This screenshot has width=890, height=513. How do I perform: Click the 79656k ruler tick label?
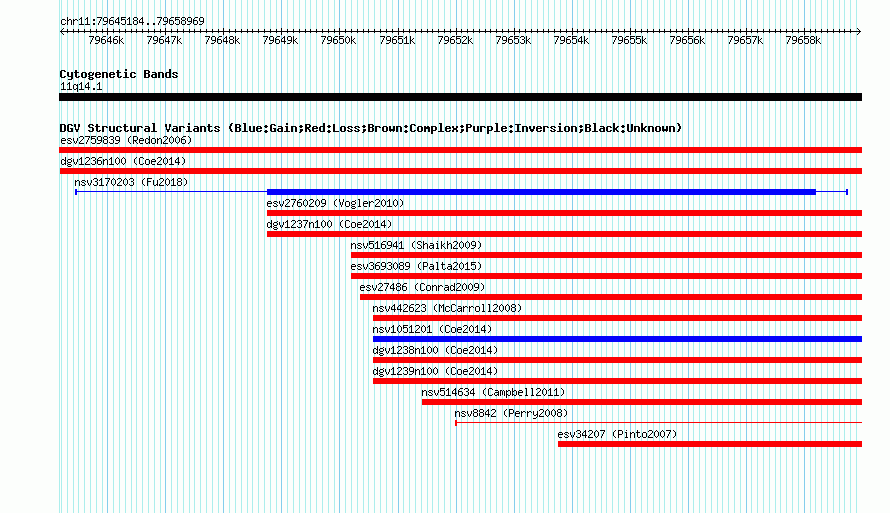click(x=687, y=40)
